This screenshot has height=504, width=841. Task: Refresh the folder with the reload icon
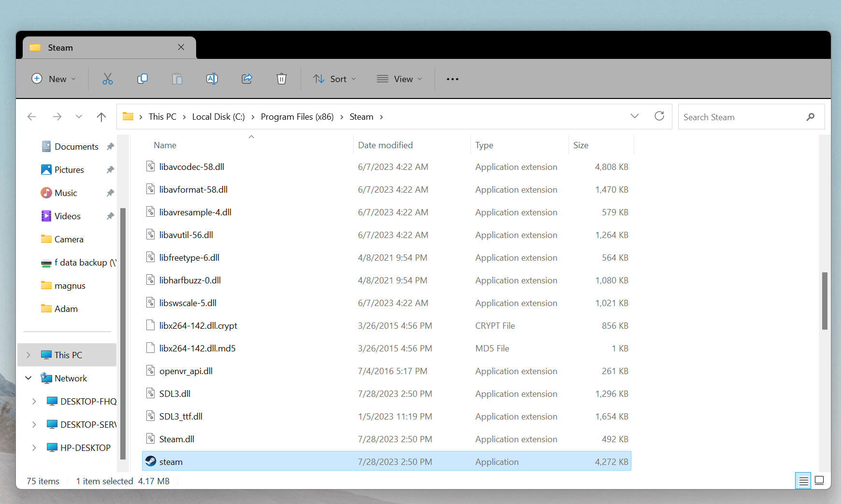[659, 116]
